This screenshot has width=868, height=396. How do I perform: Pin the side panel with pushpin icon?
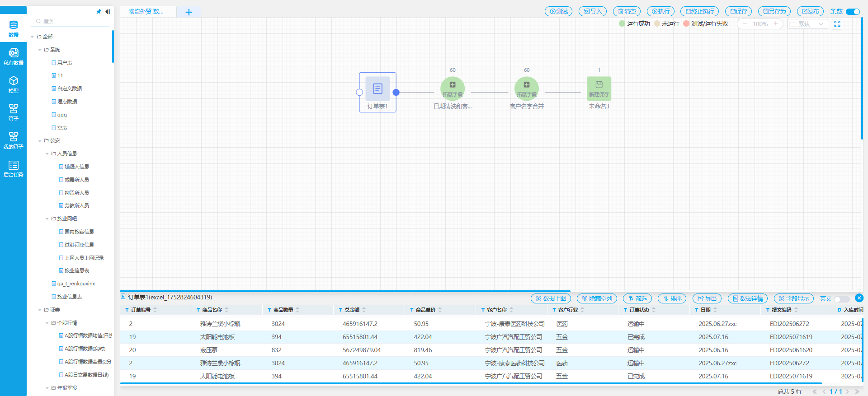pyautogui.click(x=99, y=12)
